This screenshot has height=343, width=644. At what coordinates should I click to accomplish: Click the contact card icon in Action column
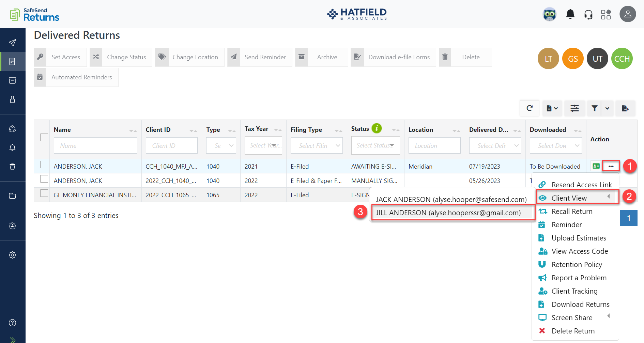tap(596, 166)
